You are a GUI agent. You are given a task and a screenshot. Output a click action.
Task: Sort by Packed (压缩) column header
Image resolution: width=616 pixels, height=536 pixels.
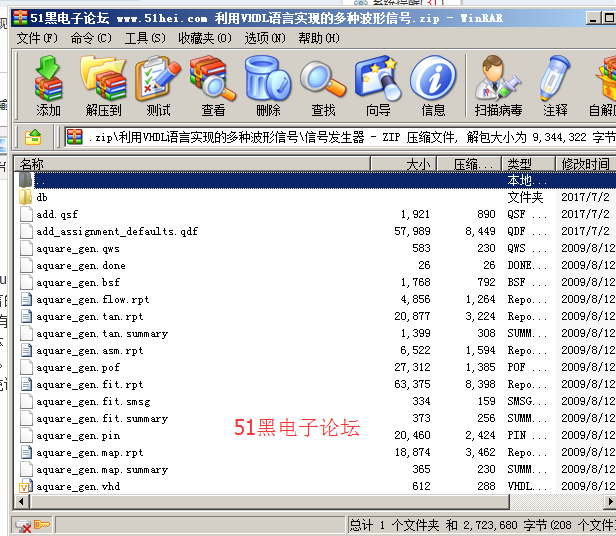(x=469, y=164)
